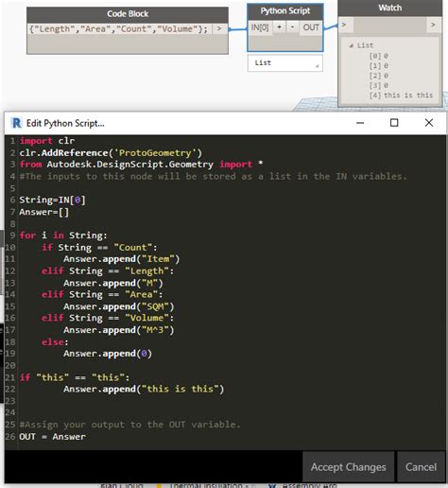The image size is (448, 488).
Task: Click 'if "this" == "this":' line
Action: pyautogui.click(x=75, y=377)
